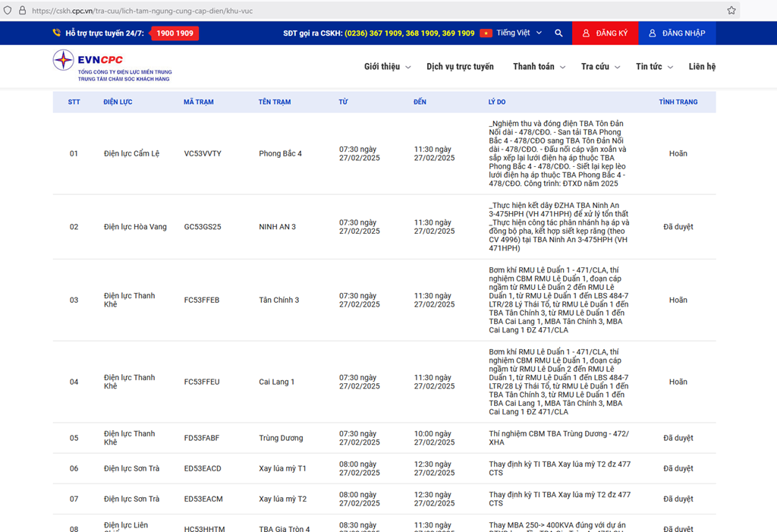Open the Tiếng Việt language dropdown
777x532 pixels.
(x=519, y=33)
